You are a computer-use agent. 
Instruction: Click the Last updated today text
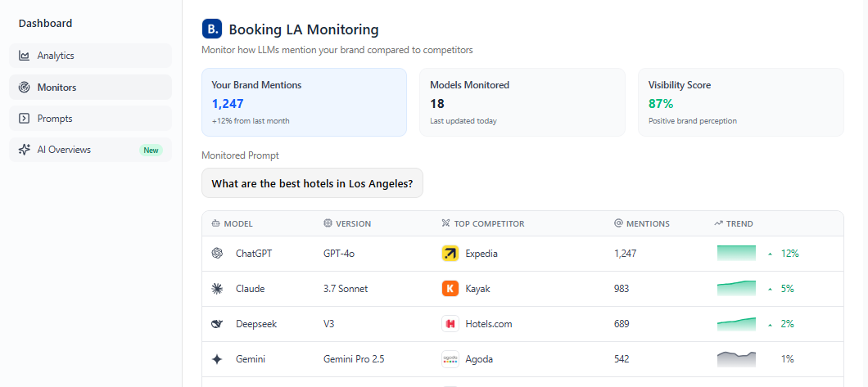(463, 120)
